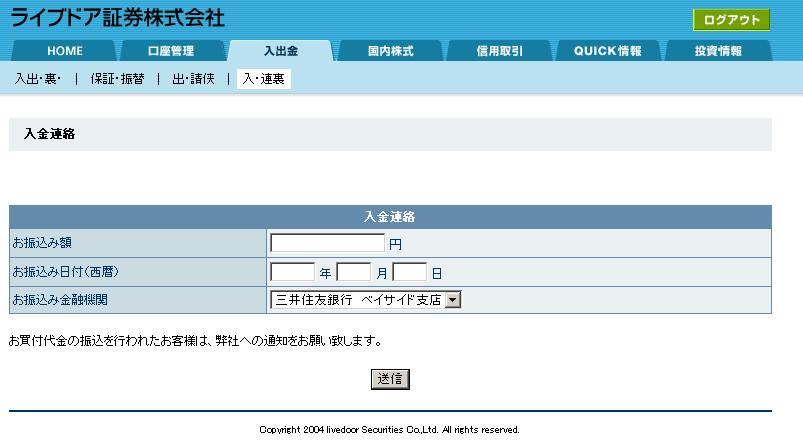Open the 信用取引 tab

click(499, 51)
